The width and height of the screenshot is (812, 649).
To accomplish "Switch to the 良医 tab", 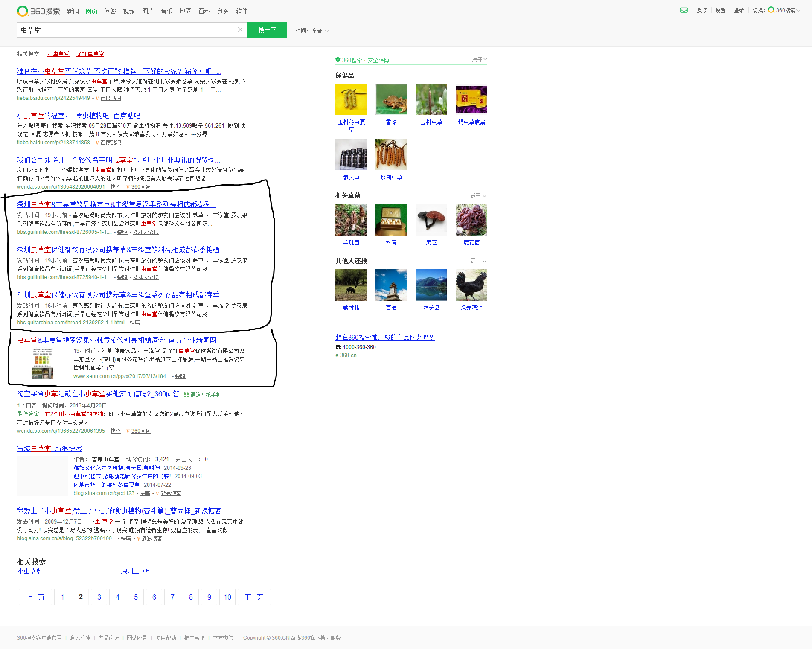I will [223, 11].
